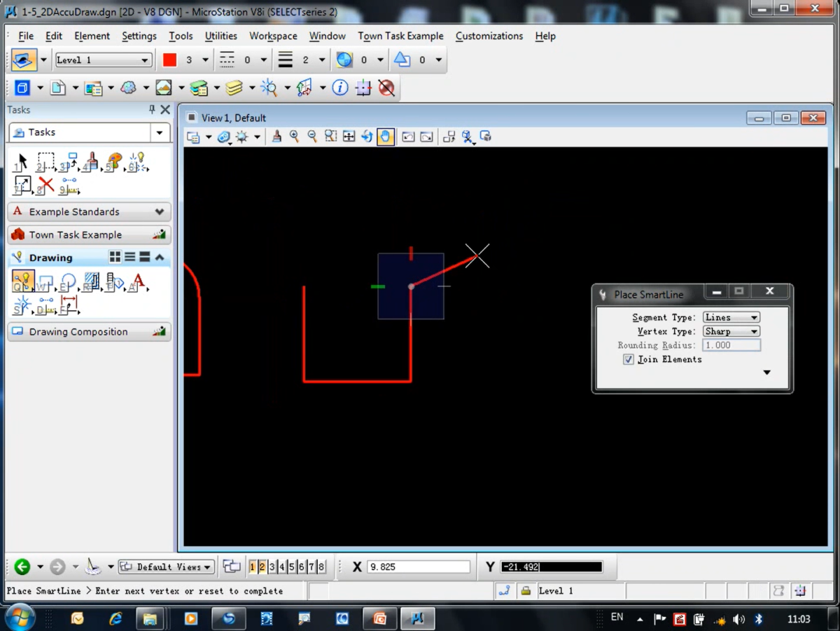Viewport: 840px width, 631px height.
Task: Open the Element menu
Action: pyautogui.click(x=92, y=36)
